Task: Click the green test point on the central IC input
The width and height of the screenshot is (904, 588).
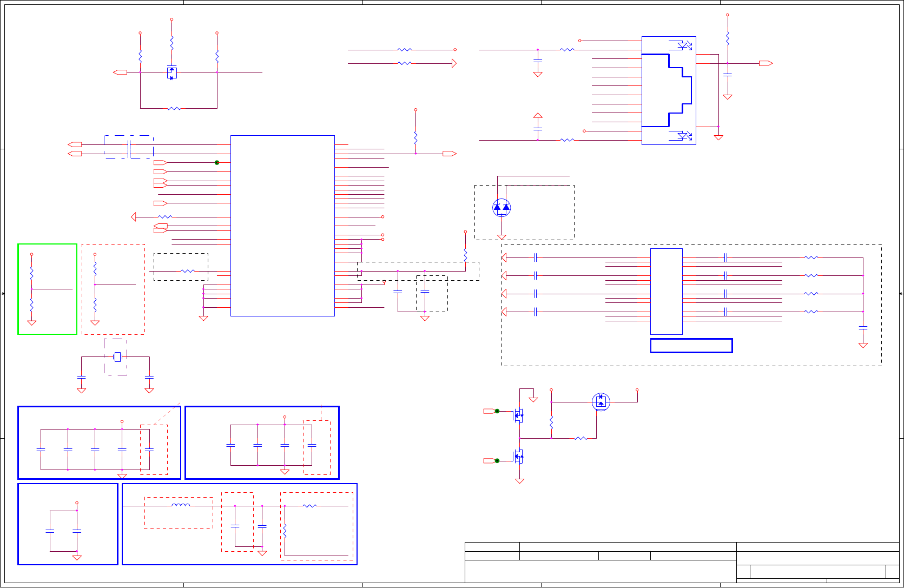Action: [x=217, y=162]
